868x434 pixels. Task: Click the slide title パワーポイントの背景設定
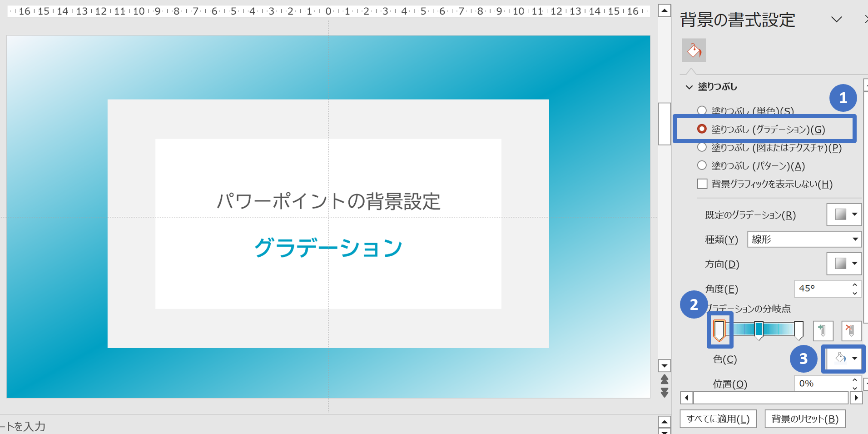(328, 201)
